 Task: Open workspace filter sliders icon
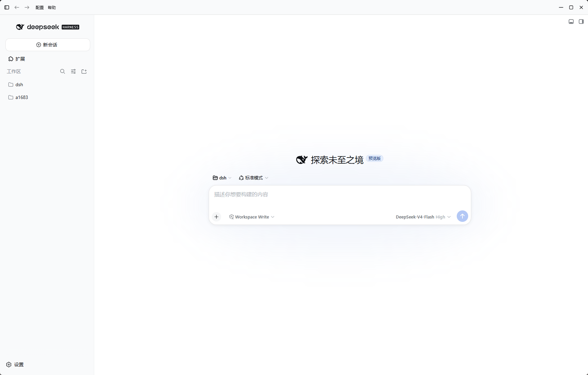(73, 71)
